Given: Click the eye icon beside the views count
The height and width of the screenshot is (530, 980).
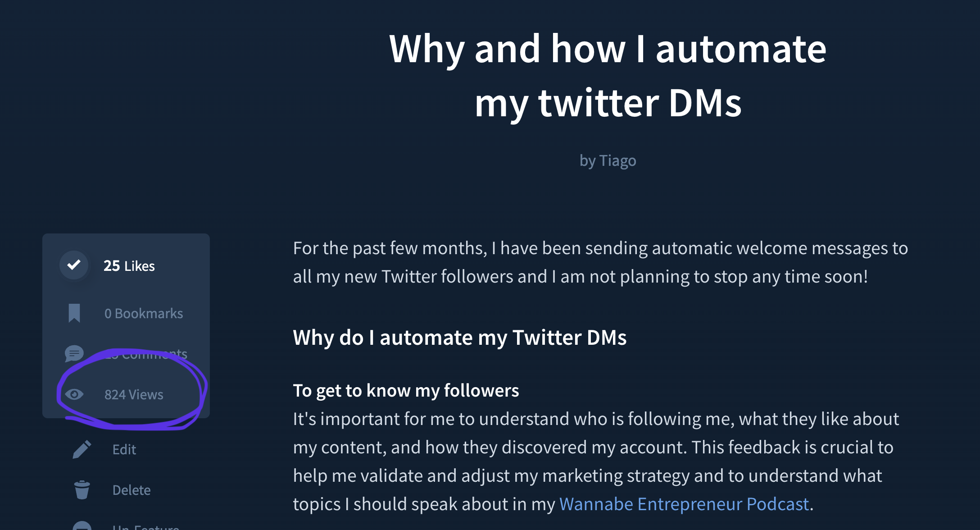Looking at the screenshot, I should [x=74, y=394].
